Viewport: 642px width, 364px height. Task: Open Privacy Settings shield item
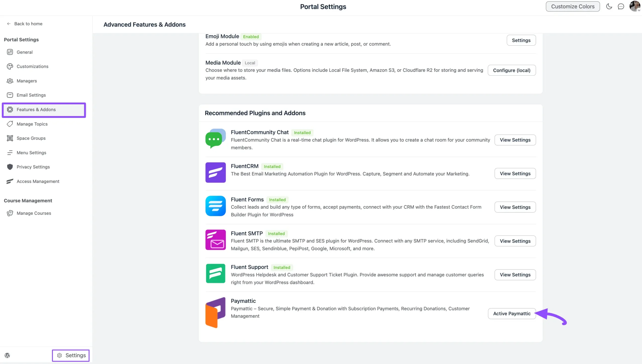(x=33, y=167)
